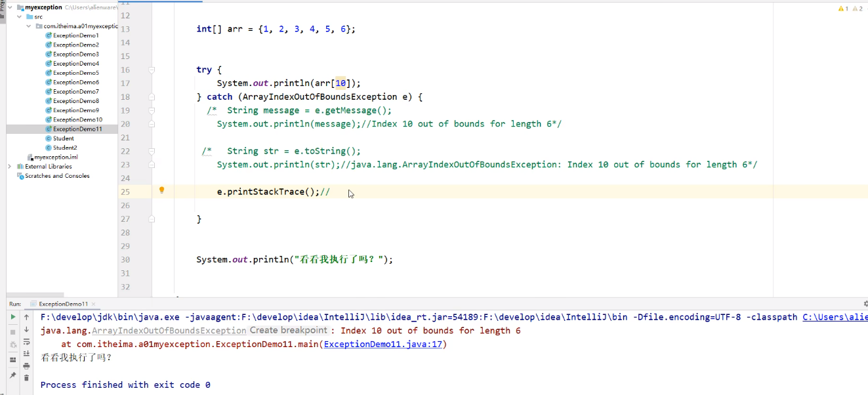The width and height of the screenshot is (868, 395).
Task: Collapse the com.itheima.a01myexceptio package
Action: [28, 26]
